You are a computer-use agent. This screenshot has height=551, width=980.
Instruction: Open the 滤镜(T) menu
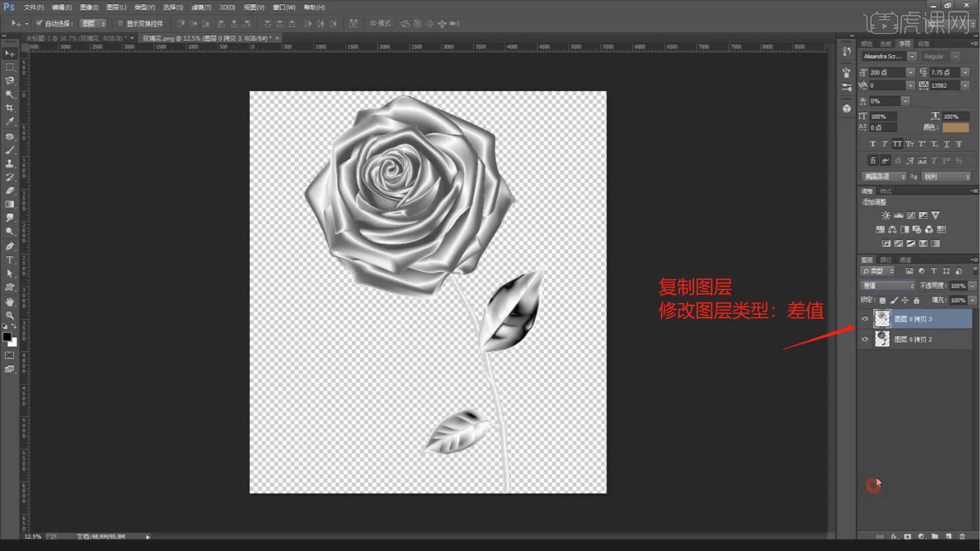(201, 7)
